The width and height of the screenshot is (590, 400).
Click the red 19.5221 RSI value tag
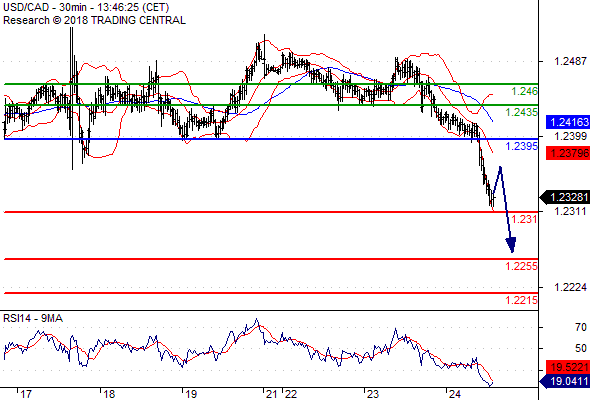568,367
